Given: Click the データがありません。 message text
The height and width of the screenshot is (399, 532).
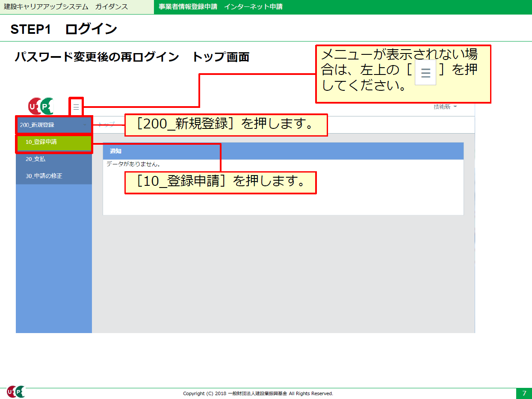Looking at the screenshot, I should (x=133, y=164).
